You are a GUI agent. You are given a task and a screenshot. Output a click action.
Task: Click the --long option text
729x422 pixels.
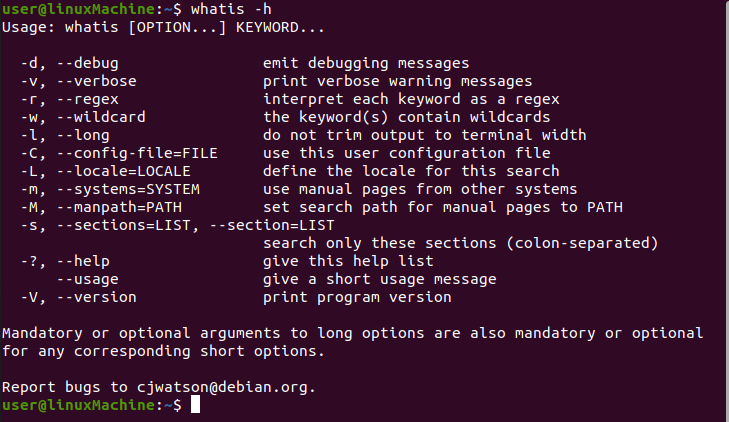point(83,135)
